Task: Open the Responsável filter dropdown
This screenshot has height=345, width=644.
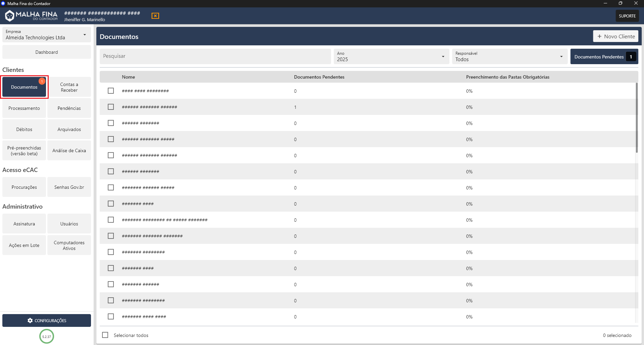Action: pos(561,56)
